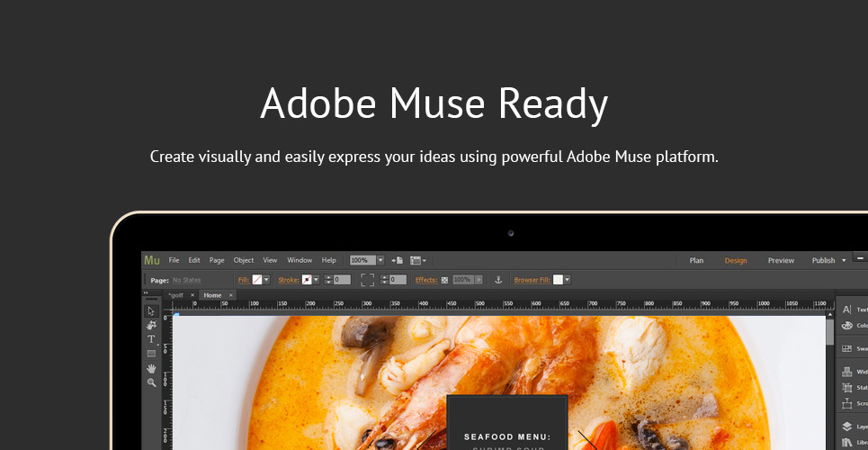The image size is (868, 450).
Task: Open the Widgets Library panel icon
Action: point(847,371)
